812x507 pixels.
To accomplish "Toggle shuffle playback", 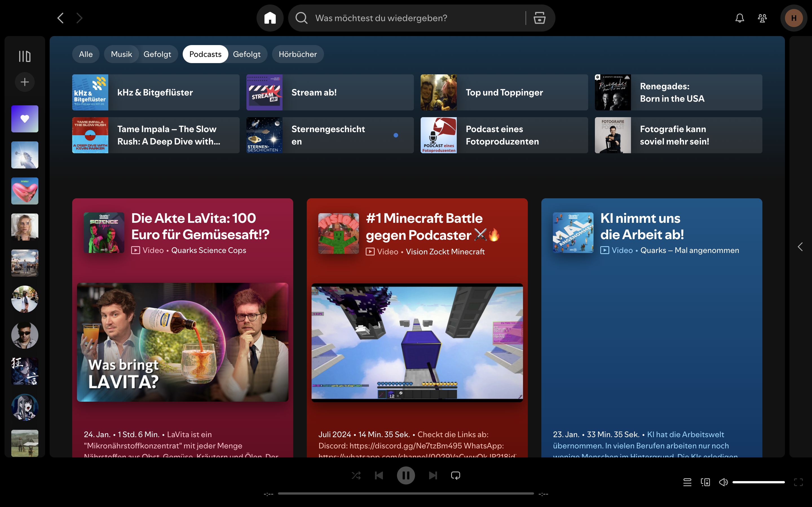I will click(x=356, y=475).
